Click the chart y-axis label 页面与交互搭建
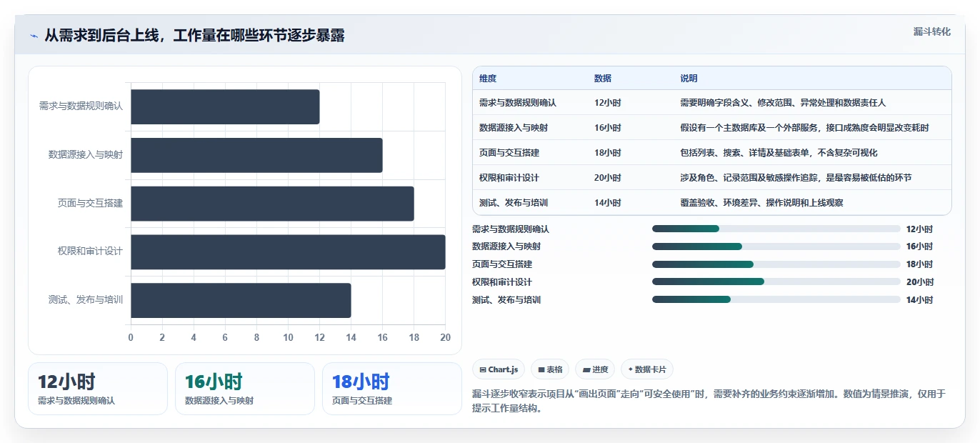Screen dimensions: 980x443 90,203
